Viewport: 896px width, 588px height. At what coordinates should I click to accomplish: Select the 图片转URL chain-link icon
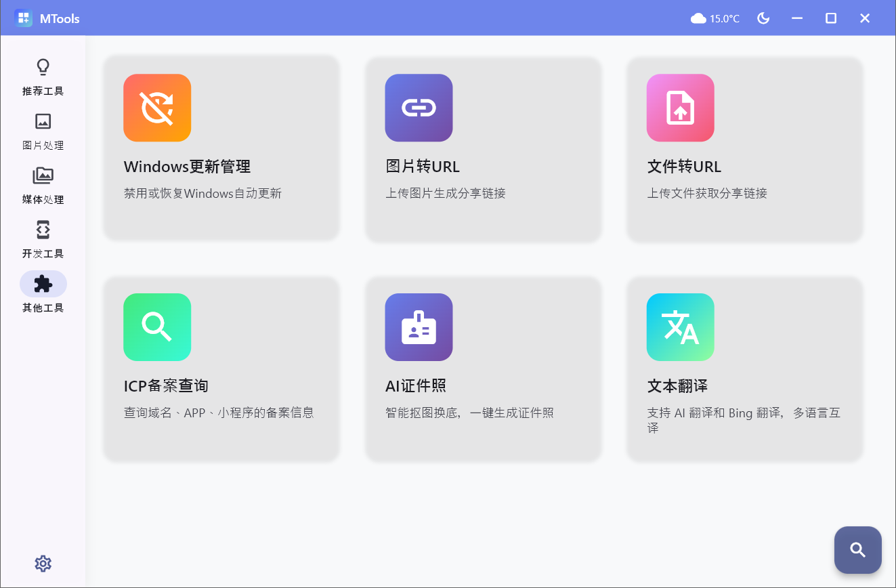[419, 108]
